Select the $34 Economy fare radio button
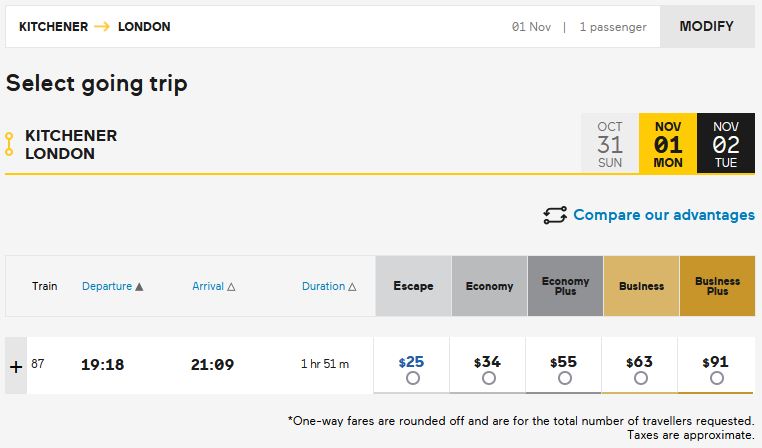The width and height of the screenshot is (762, 448). (489, 379)
